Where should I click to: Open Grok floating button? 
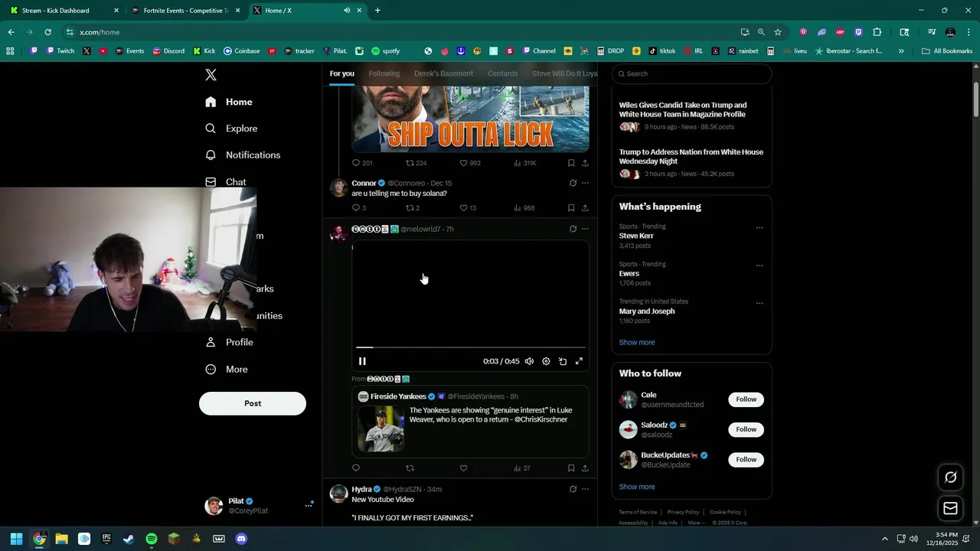[x=950, y=477]
